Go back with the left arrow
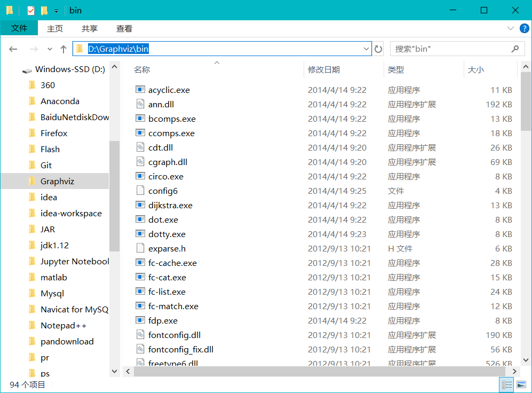Screen dimensions: 532x393 (x=13, y=49)
